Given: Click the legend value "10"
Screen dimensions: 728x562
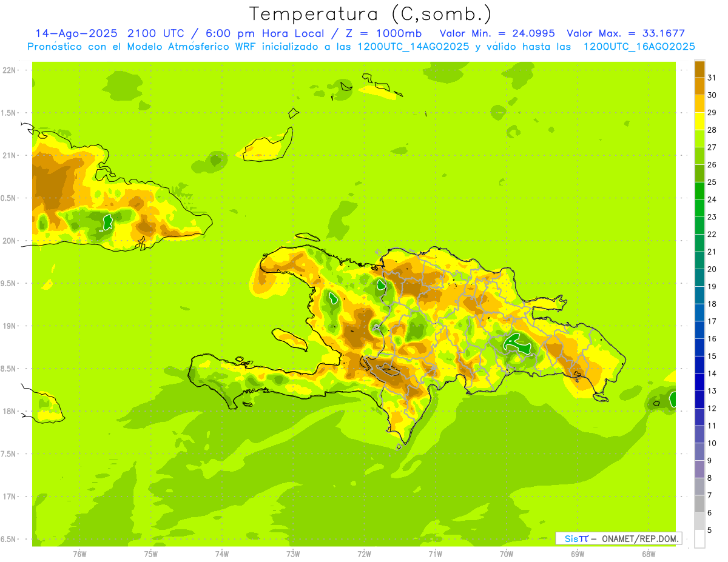Looking at the screenshot, I should 712,443.
